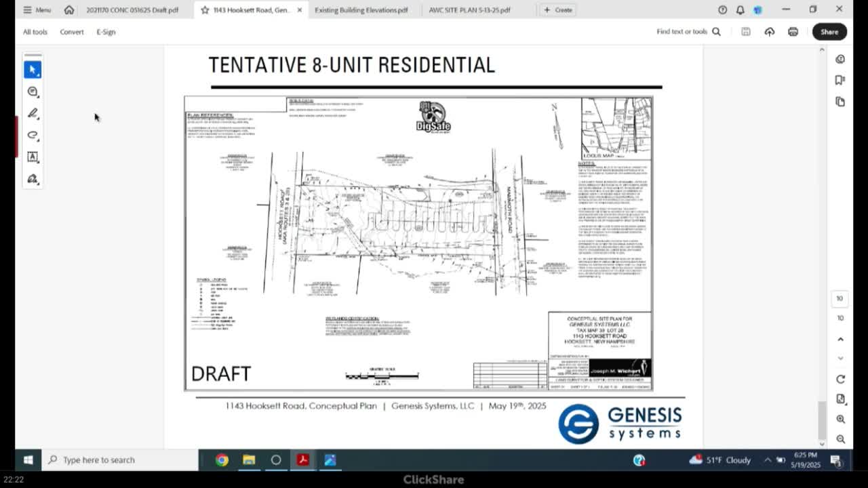Open Chrome from the Windows taskbar
Image resolution: width=868 pixels, height=488 pixels.
click(x=222, y=460)
